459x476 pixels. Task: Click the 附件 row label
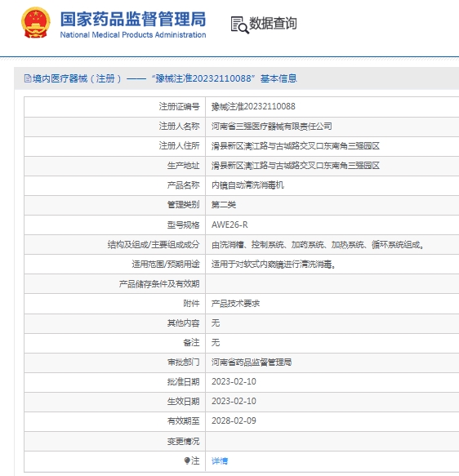(x=191, y=303)
